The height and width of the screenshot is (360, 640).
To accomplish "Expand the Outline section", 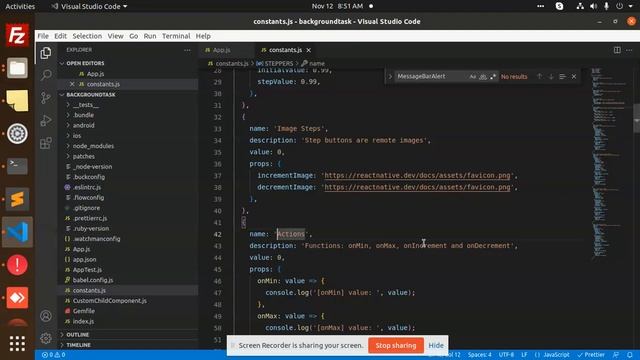I will click(78, 335).
